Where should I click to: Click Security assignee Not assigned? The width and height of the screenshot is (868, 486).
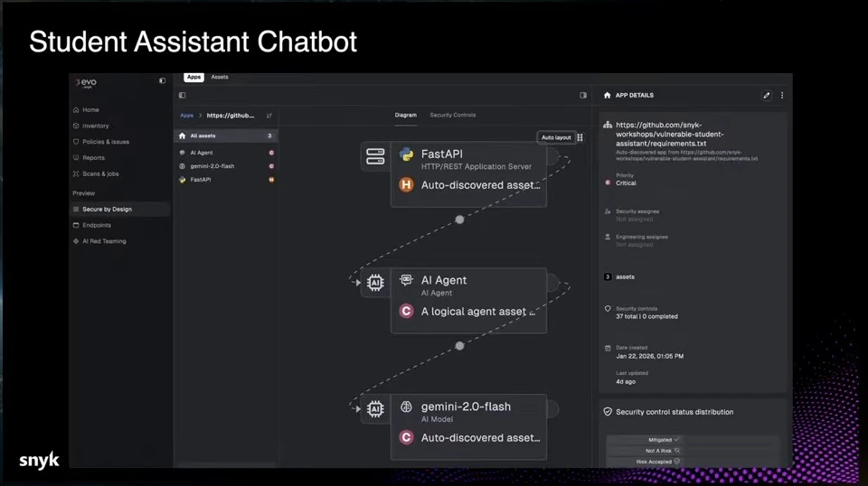coord(635,219)
